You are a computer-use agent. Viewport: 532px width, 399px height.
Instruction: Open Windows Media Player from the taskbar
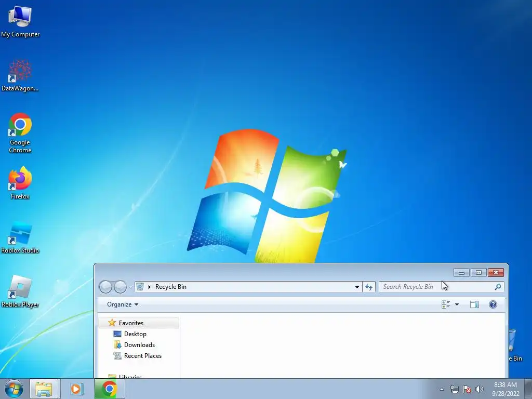pos(77,389)
